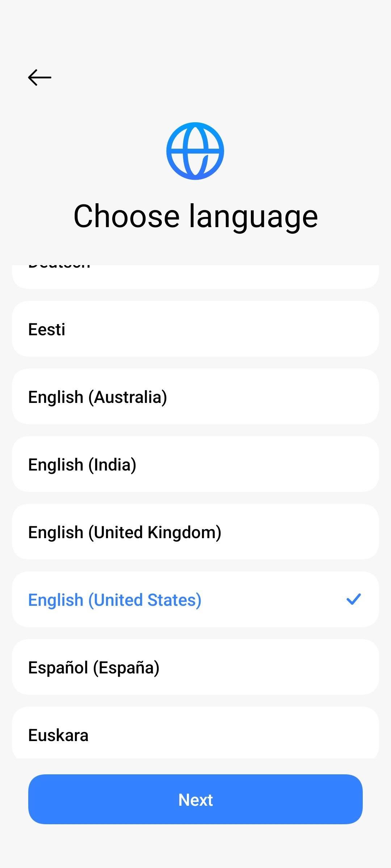Switch the language to Estonian (Eesti)
Image resolution: width=391 pixels, height=868 pixels.
(195, 329)
